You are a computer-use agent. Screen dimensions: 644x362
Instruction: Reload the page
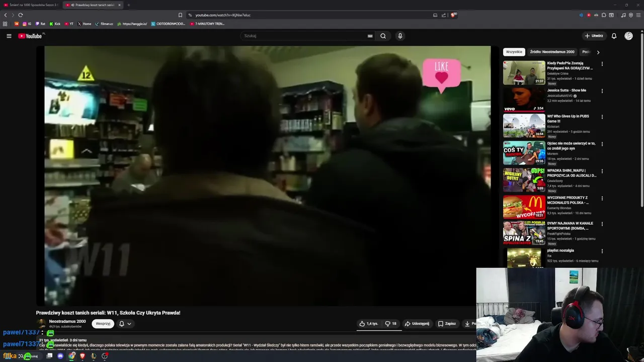(x=20, y=15)
